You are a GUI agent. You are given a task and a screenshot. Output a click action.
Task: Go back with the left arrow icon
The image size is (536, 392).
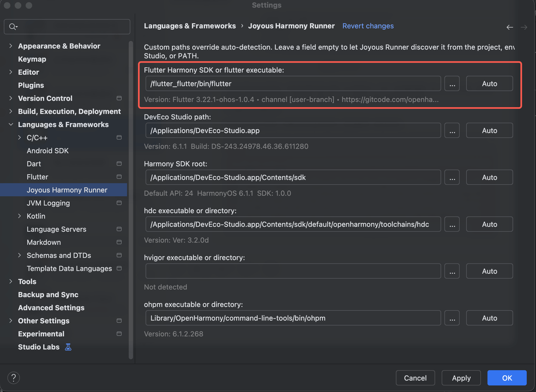coord(510,27)
